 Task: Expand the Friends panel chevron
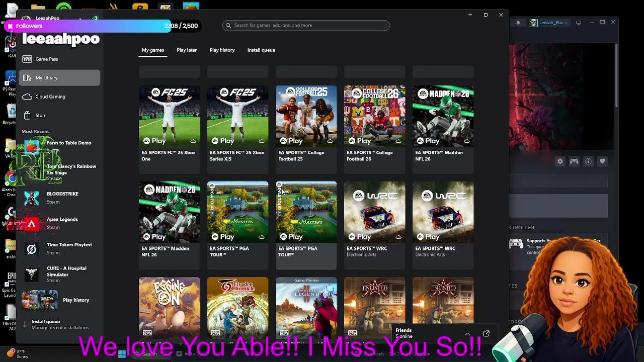(467, 334)
